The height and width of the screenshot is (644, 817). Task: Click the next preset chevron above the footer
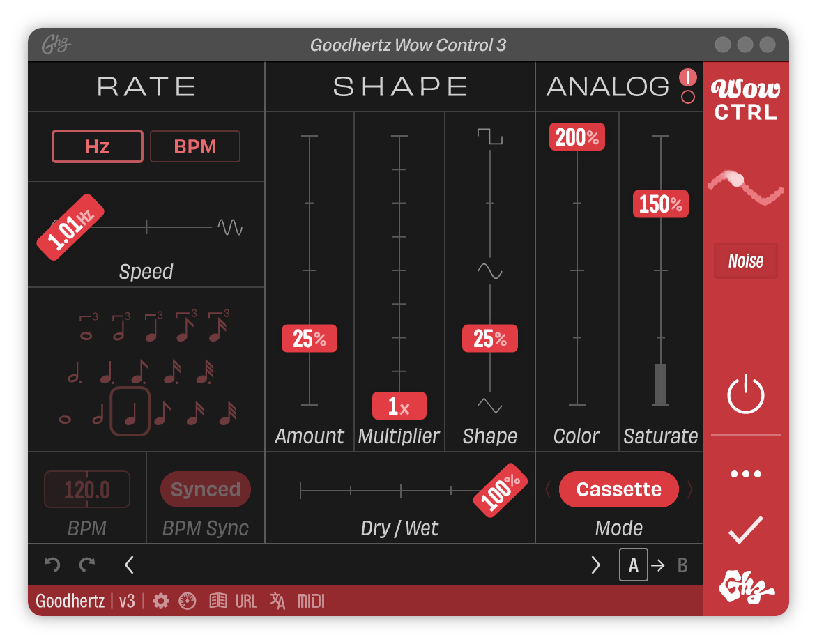pyautogui.click(x=596, y=565)
